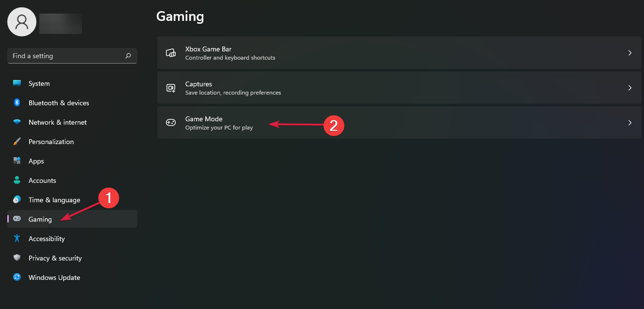Click the Accessibility figure icon
Screen dimensions: 644x309
point(17,239)
